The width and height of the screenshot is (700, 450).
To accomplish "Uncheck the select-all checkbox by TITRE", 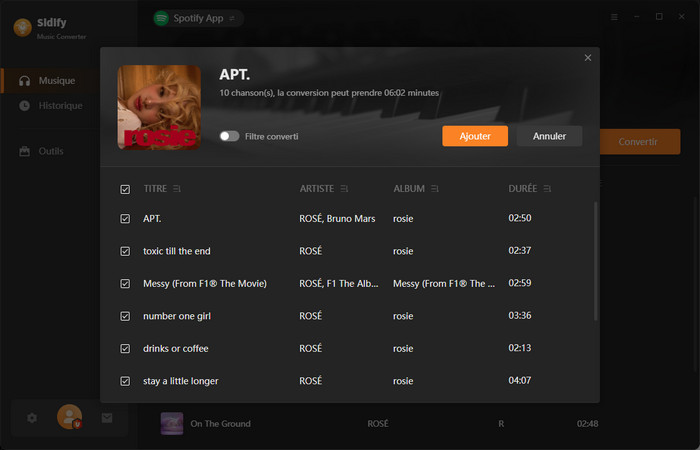I will pyautogui.click(x=125, y=189).
